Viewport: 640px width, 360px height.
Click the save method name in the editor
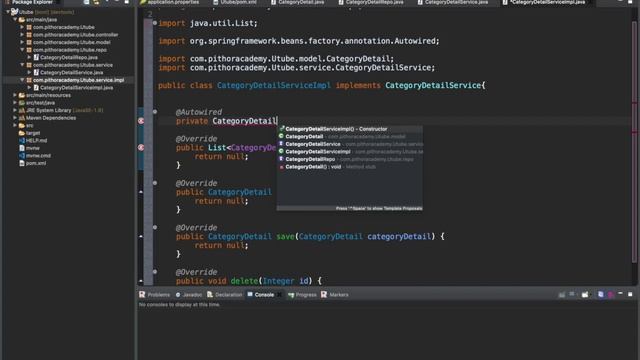(285, 236)
